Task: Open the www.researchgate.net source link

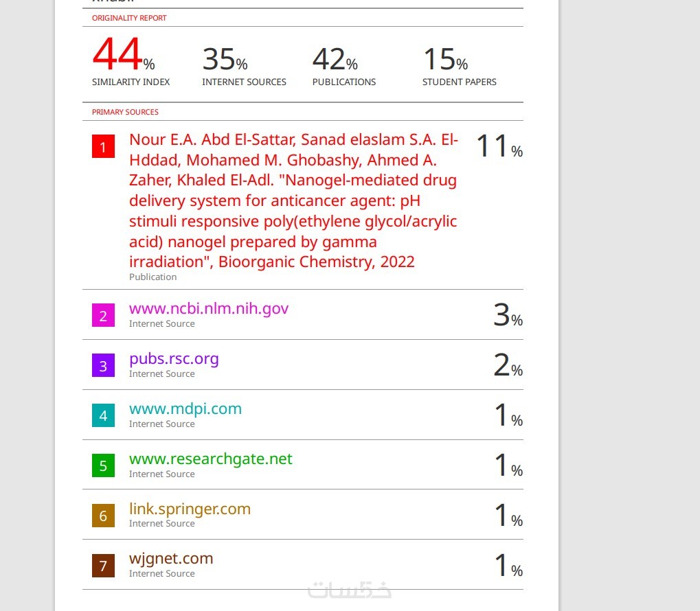Action: pyautogui.click(x=211, y=459)
